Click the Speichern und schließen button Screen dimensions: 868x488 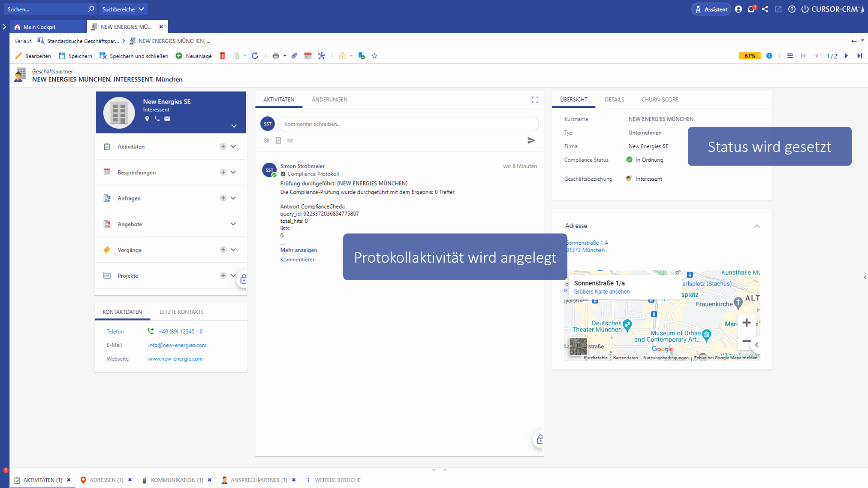[134, 56]
